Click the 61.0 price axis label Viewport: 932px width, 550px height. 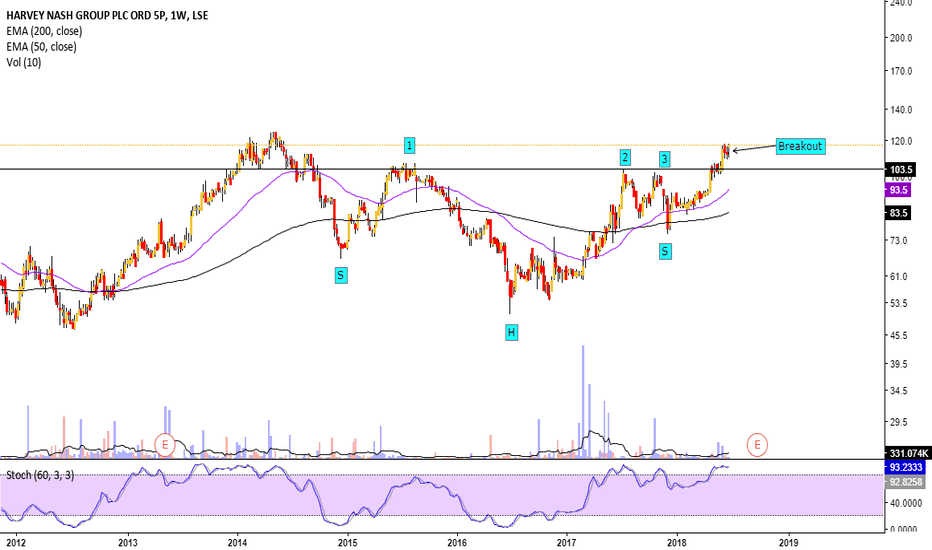tap(898, 276)
